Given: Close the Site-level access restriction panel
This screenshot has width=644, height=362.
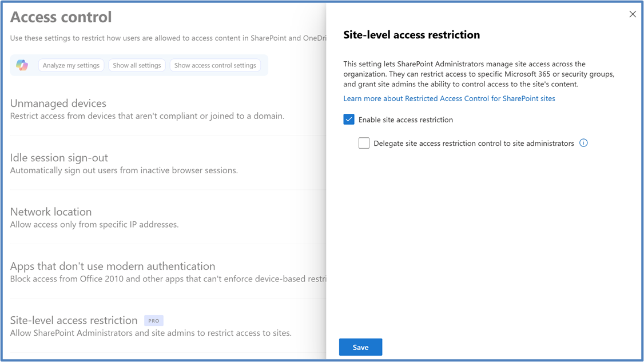Looking at the screenshot, I should [632, 14].
